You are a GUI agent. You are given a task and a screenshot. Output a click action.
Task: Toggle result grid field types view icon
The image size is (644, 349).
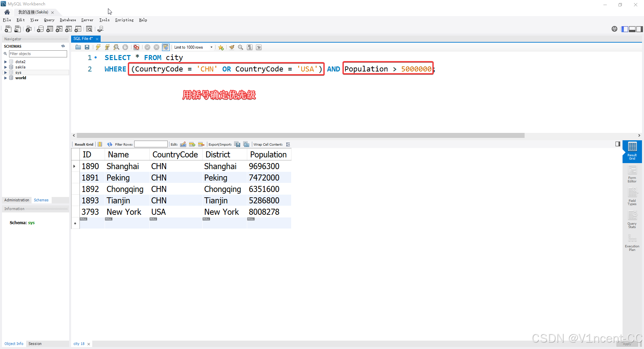tap(100, 144)
